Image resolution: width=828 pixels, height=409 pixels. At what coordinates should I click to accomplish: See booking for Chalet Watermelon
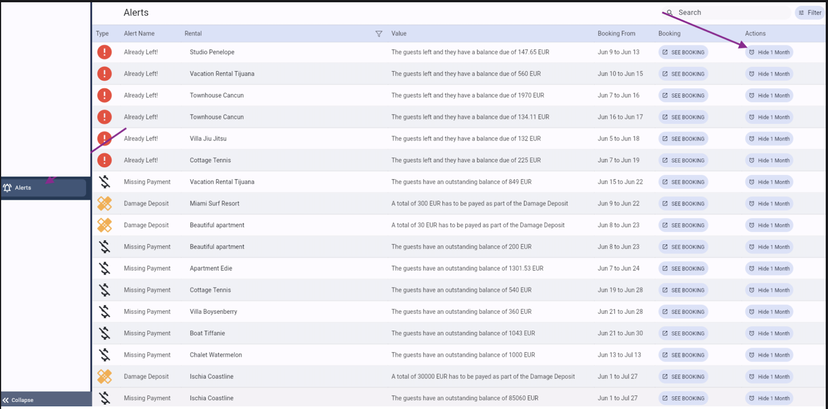[x=683, y=355]
